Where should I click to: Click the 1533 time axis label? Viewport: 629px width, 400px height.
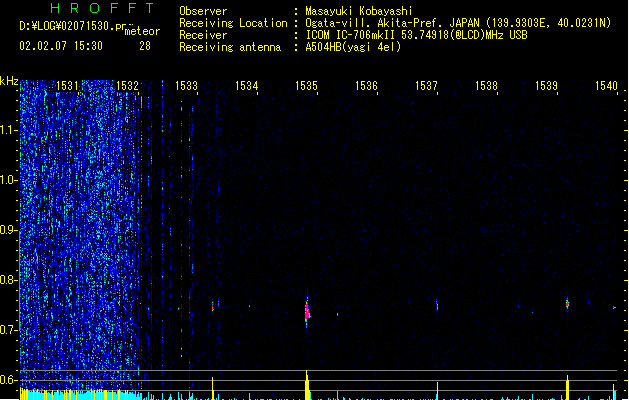187,86
